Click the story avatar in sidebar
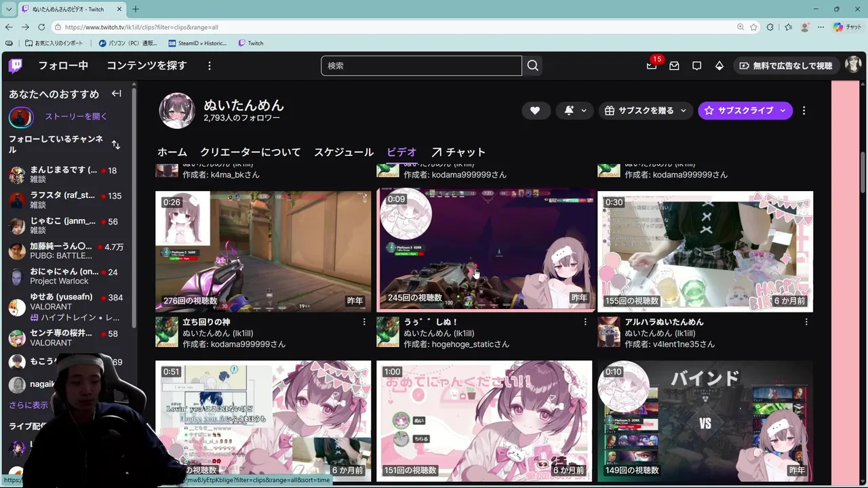This screenshot has width=868, height=488. click(x=21, y=117)
